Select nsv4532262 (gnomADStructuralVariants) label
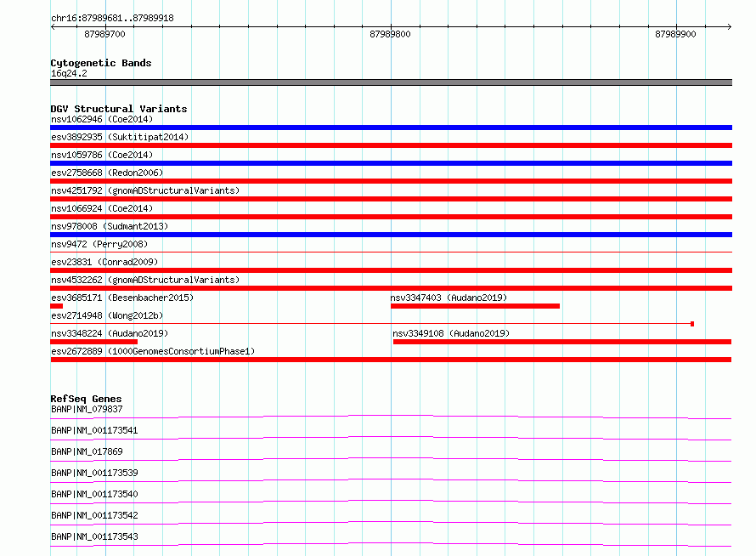 point(145,280)
